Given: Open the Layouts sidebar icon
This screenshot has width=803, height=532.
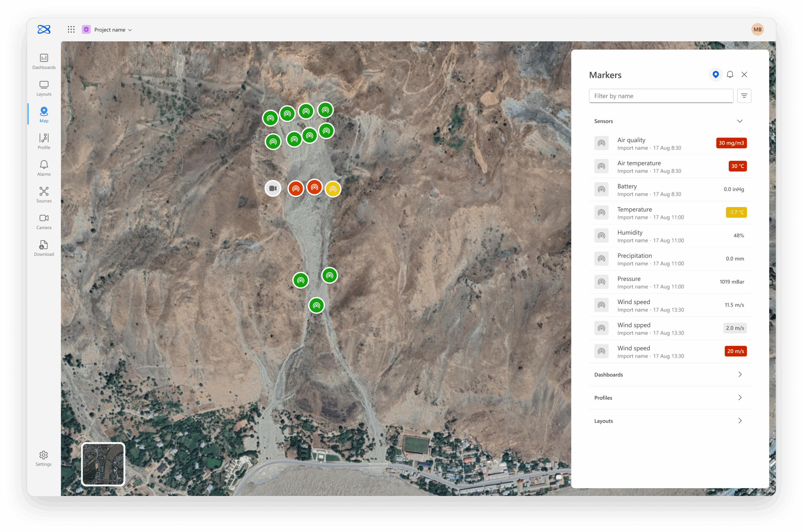Looking at the screenshot, I should (44, 88).
